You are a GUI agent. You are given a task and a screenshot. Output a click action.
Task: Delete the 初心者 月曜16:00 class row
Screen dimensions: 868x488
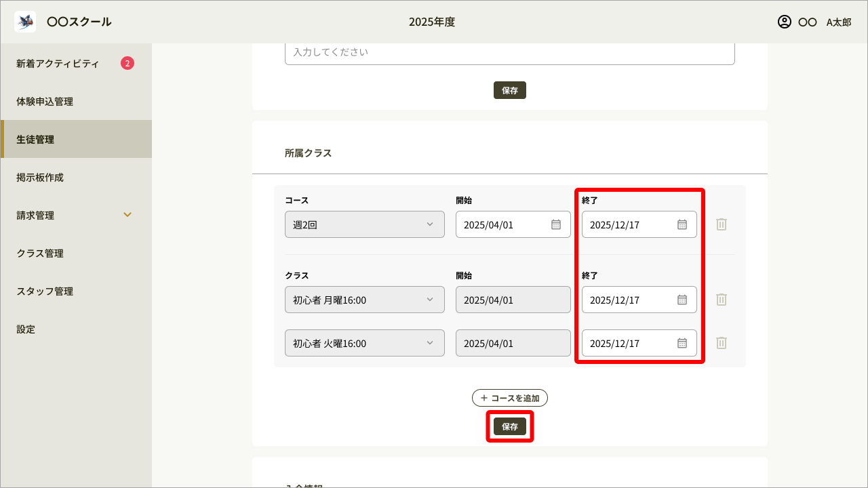pos(722,300)
